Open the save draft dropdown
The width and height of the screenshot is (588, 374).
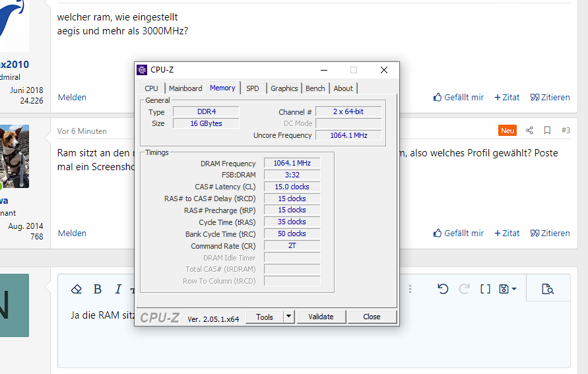(x=507, y=289)
